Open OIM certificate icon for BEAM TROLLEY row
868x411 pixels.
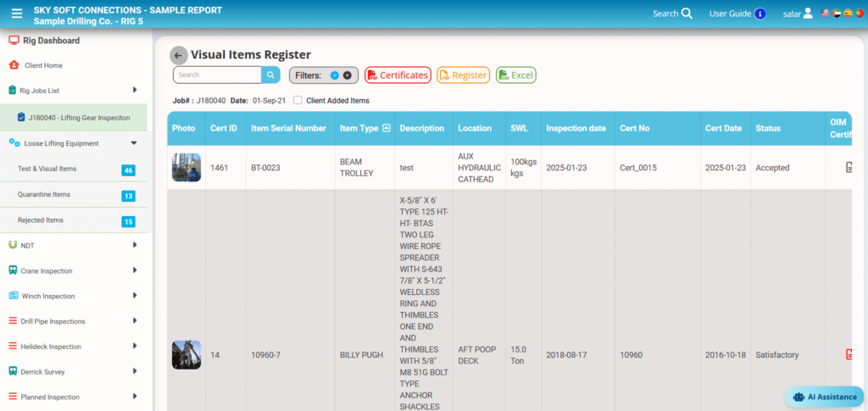click(x=849, y=168)
